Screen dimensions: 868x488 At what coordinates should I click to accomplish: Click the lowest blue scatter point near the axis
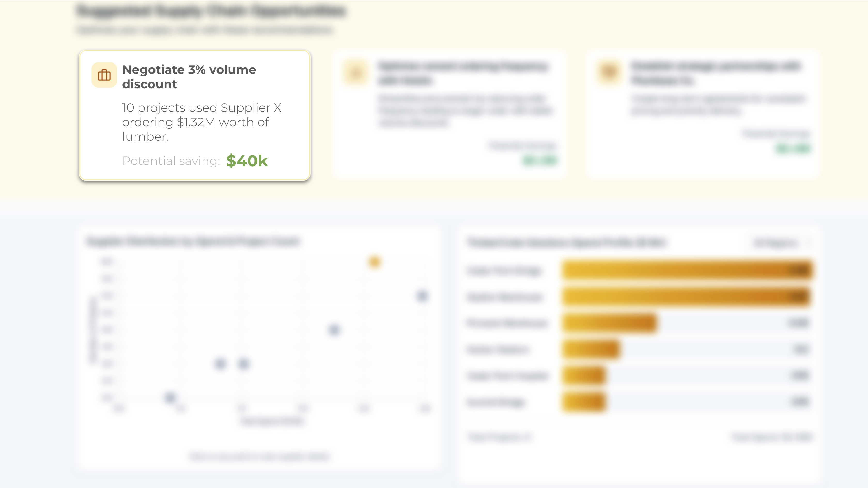pos(170,398)
